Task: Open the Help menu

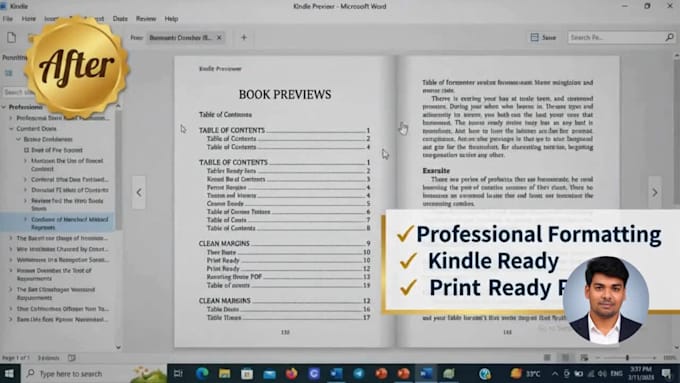Action: click(171, 19)
